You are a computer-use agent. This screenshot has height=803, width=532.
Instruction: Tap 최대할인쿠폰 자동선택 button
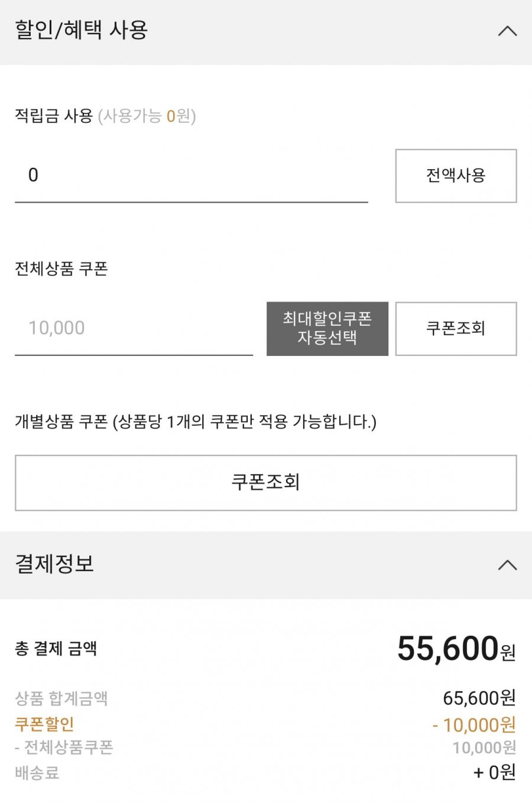327,329
